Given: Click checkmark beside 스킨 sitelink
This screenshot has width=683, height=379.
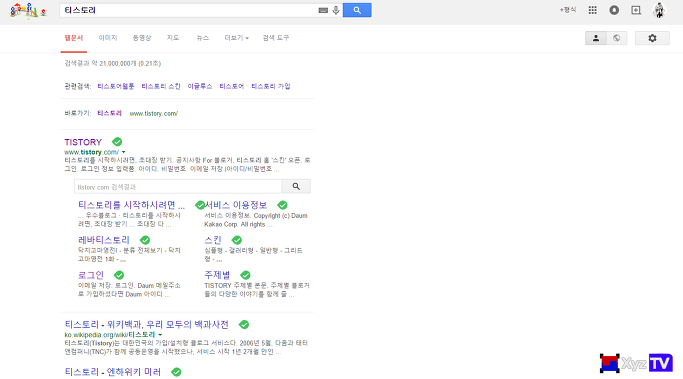Looking at the screenshot, I should (237, 240).
